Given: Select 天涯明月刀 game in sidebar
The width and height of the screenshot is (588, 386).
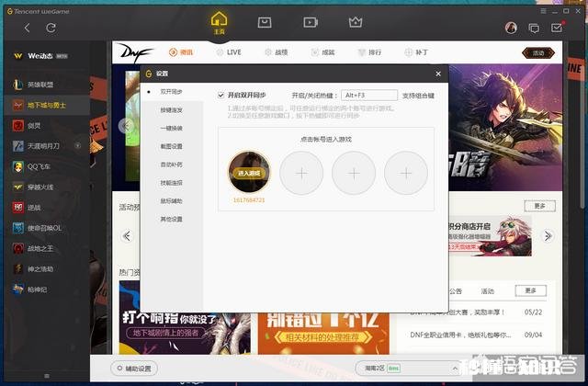Looking at the screenshot, I should (47, 146).
